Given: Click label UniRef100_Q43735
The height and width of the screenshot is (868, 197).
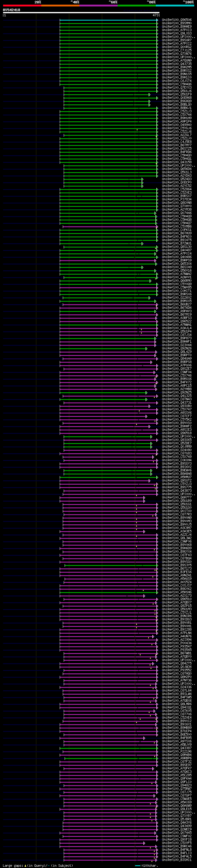Looking at the screenshot, I should click(177, 64).
